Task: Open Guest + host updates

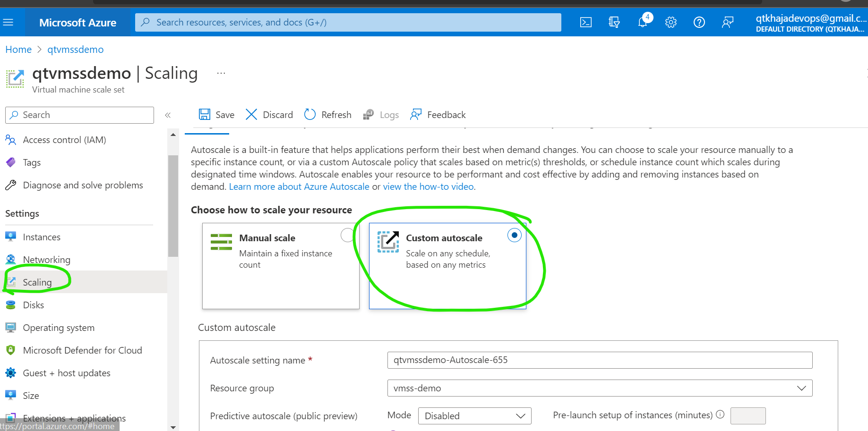Action: [67, 373]
